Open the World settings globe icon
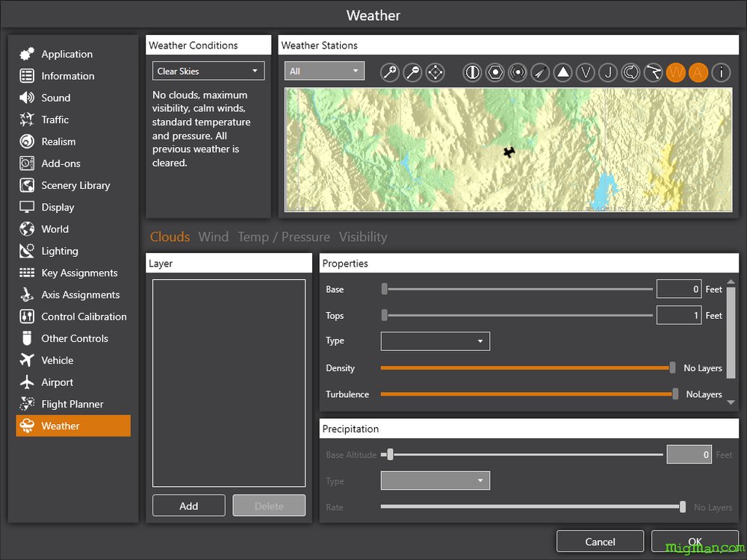 pyautogui.click(x=27, y=229)
